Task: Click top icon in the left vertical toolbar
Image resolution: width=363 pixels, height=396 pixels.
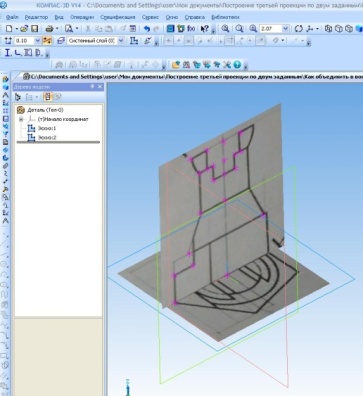Action: click(5, 79)
